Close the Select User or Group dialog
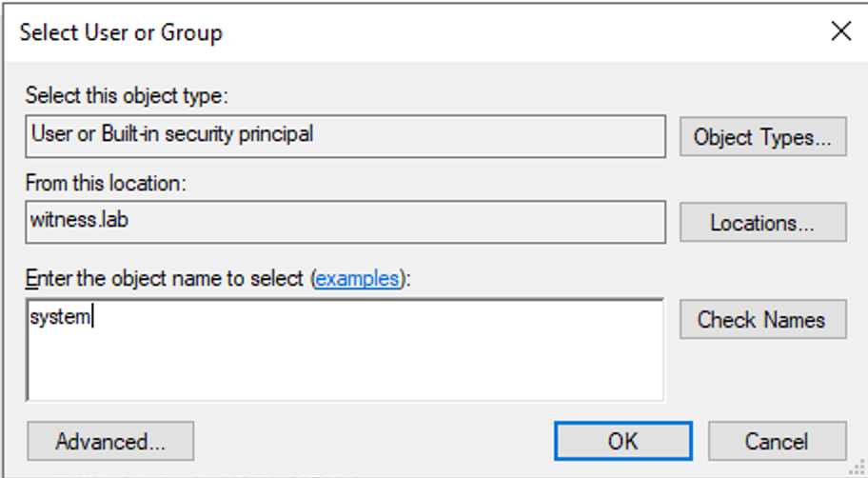This screenshot has height=478, width=868. (840, 31)
